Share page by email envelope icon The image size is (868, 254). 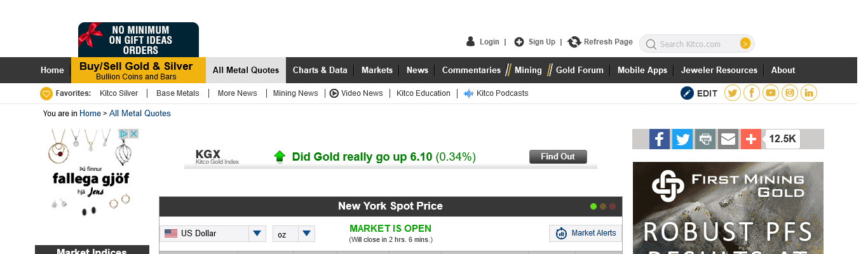click(x=728, y=139)
